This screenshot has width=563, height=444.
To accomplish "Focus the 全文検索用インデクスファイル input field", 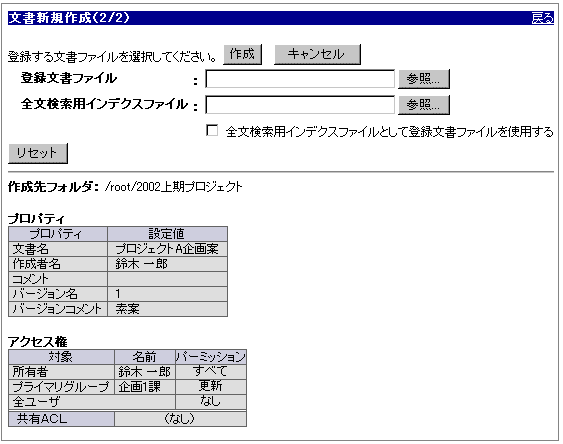I will [x=300, y=105].
